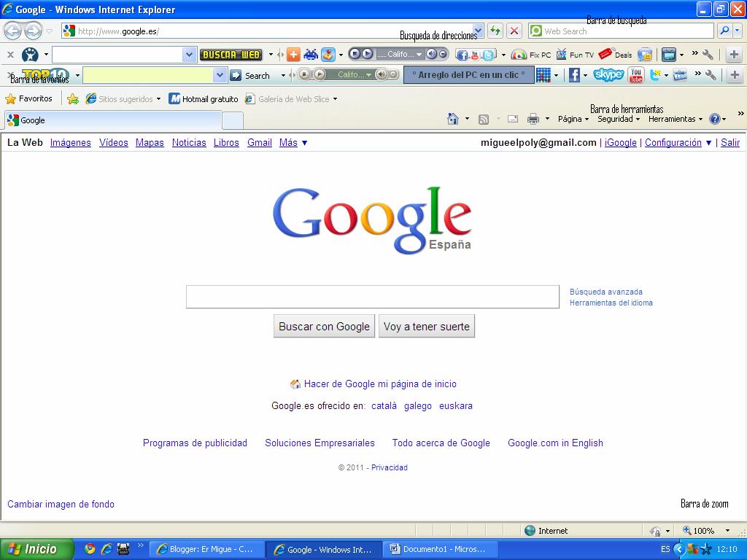The height and width of the screenshot is (560, 747).
Task: Click the Facebook icon in second toolbar
Action: coord(575,75)
